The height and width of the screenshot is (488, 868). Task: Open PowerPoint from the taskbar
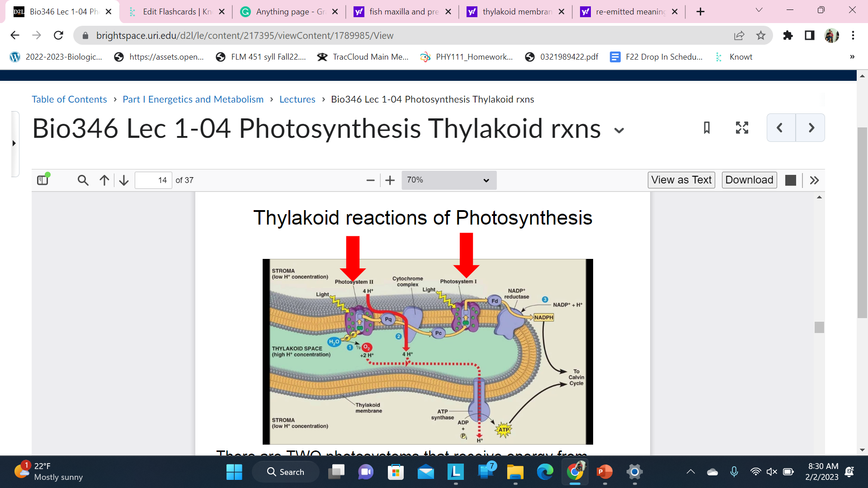click(604, 472)
